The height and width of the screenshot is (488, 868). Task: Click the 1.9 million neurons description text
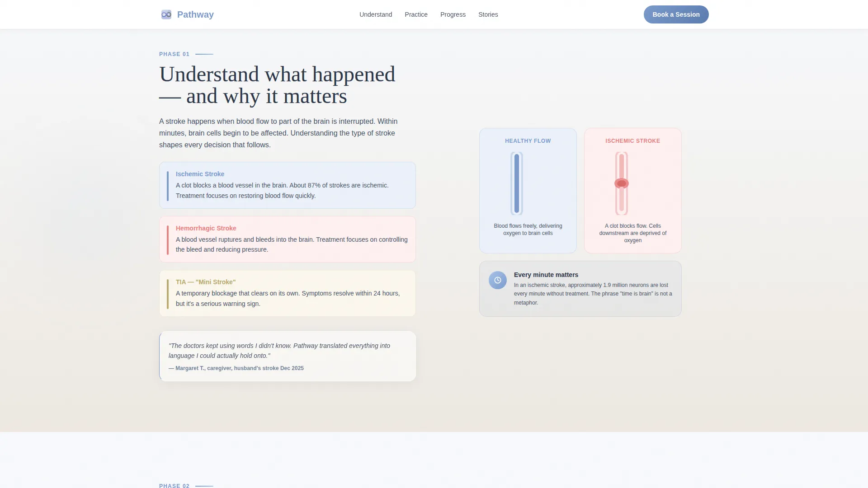coord(593,294)
